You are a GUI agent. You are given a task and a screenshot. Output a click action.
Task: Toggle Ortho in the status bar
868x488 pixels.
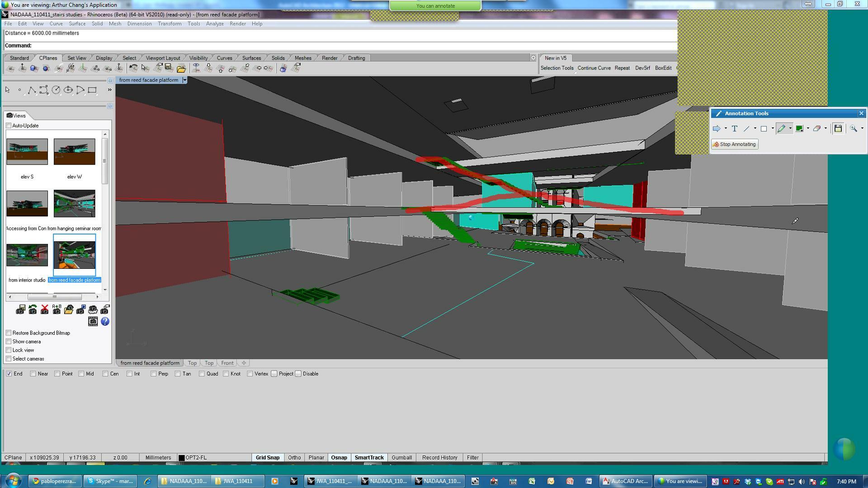click(x=294, y=458)
